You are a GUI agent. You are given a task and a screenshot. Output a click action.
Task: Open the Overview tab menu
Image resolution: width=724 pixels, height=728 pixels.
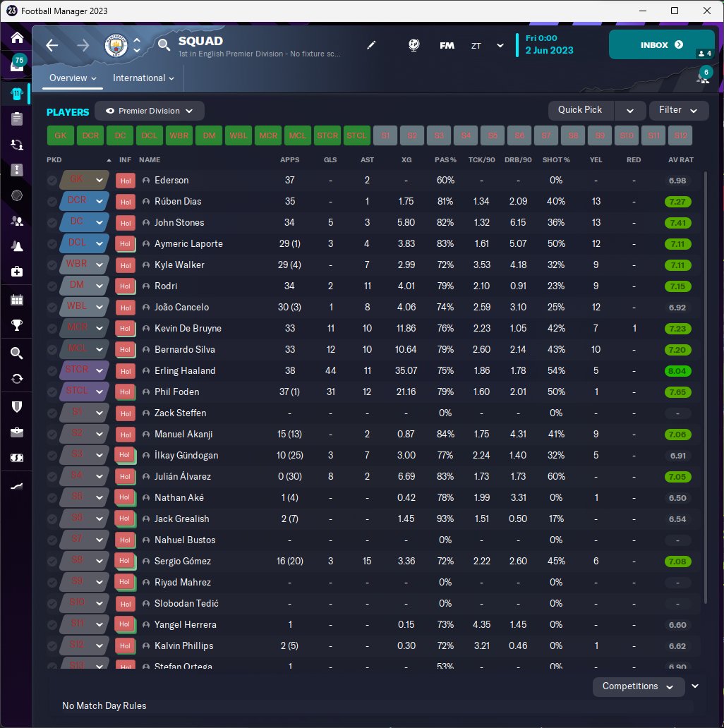coord(73,78)
